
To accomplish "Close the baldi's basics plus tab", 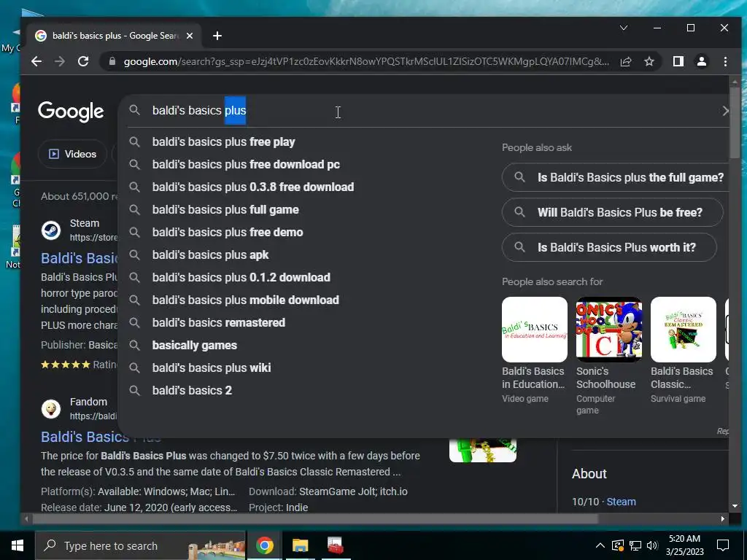I will tap(190, 36).
